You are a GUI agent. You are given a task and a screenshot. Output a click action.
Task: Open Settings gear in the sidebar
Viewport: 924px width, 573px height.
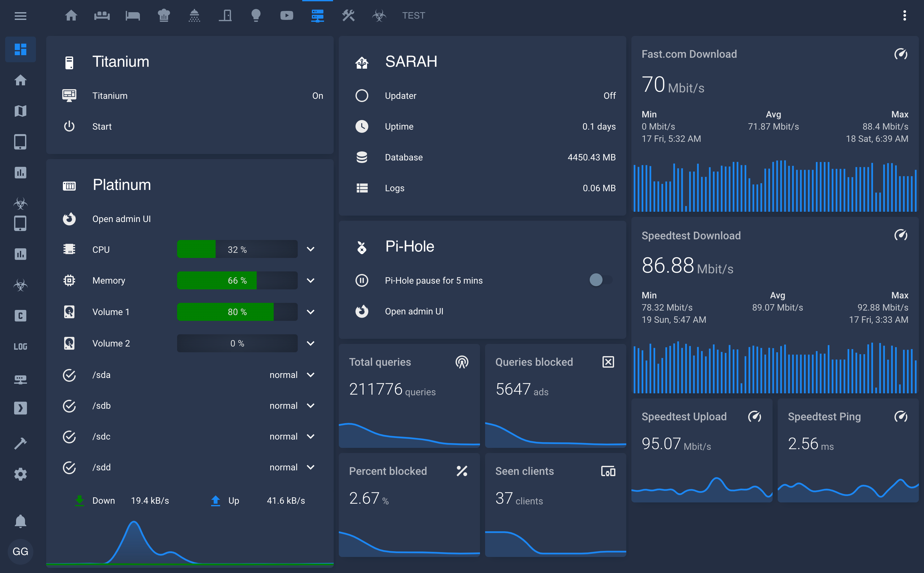[20, 474]
